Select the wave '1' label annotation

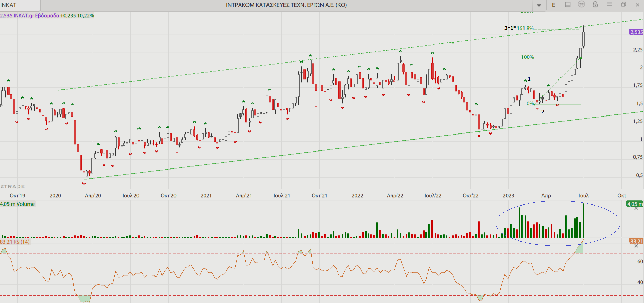click(529, 78)
